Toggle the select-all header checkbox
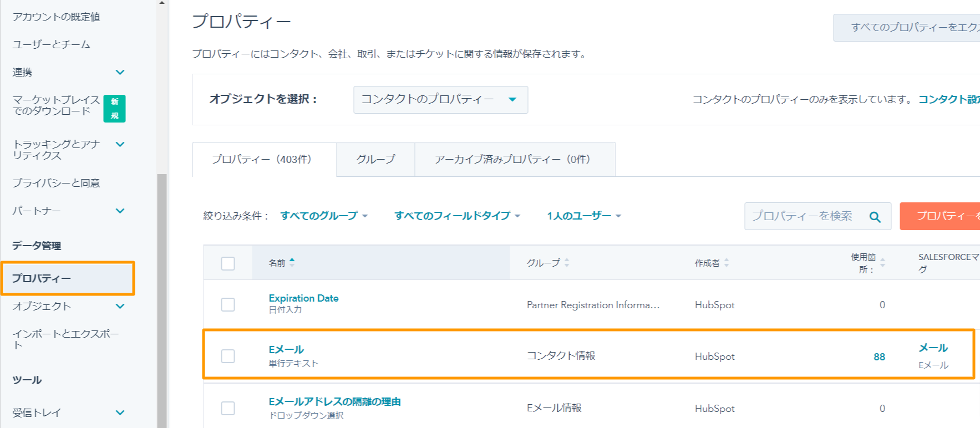 click(228, 263)
